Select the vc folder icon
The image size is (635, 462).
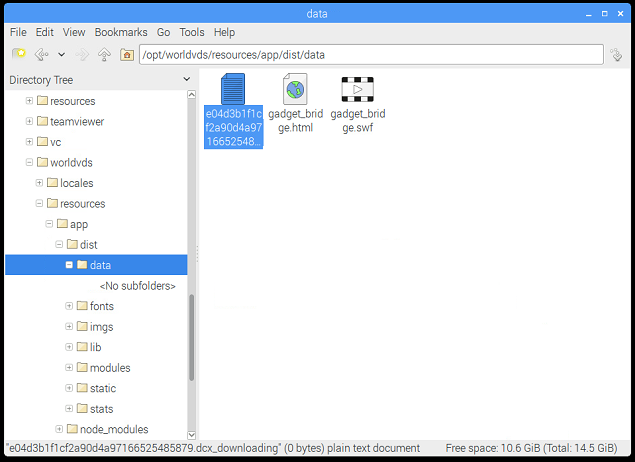click(42, 141)
